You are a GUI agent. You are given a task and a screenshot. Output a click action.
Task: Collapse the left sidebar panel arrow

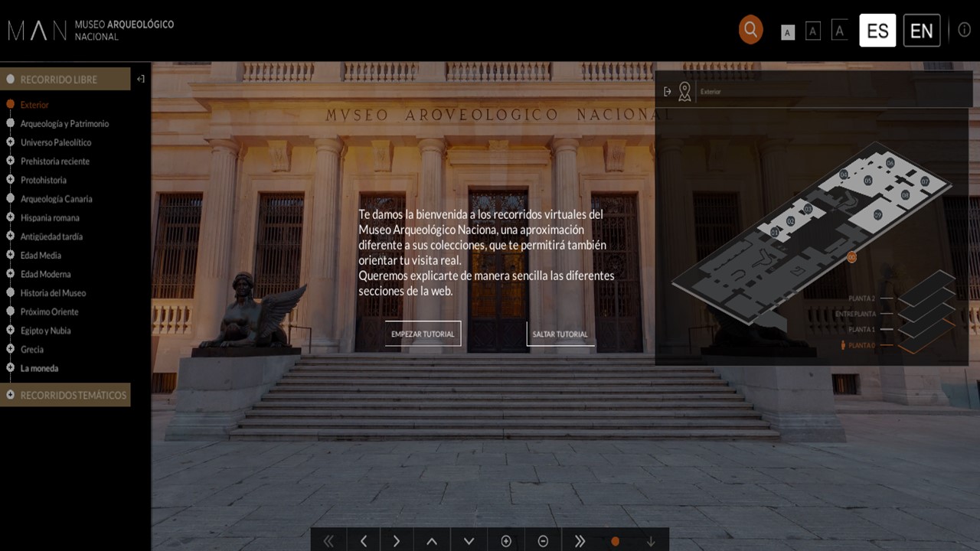[x=140, y=79]
